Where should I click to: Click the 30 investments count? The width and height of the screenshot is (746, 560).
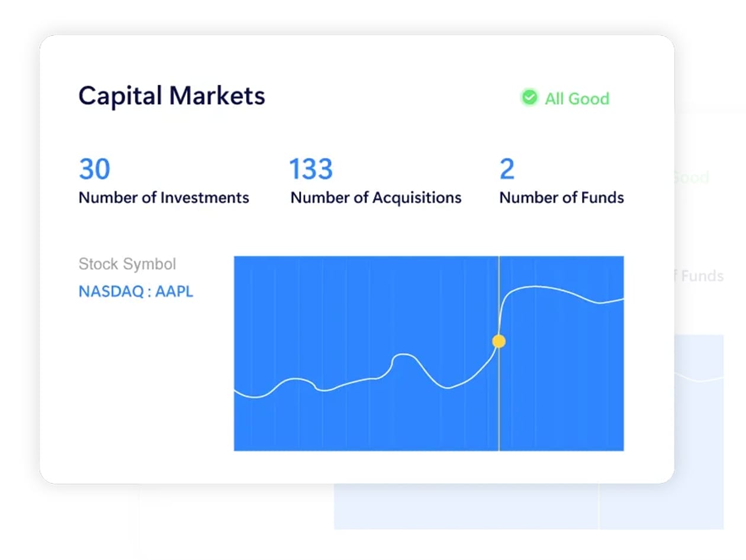click(x=94, y=169)
